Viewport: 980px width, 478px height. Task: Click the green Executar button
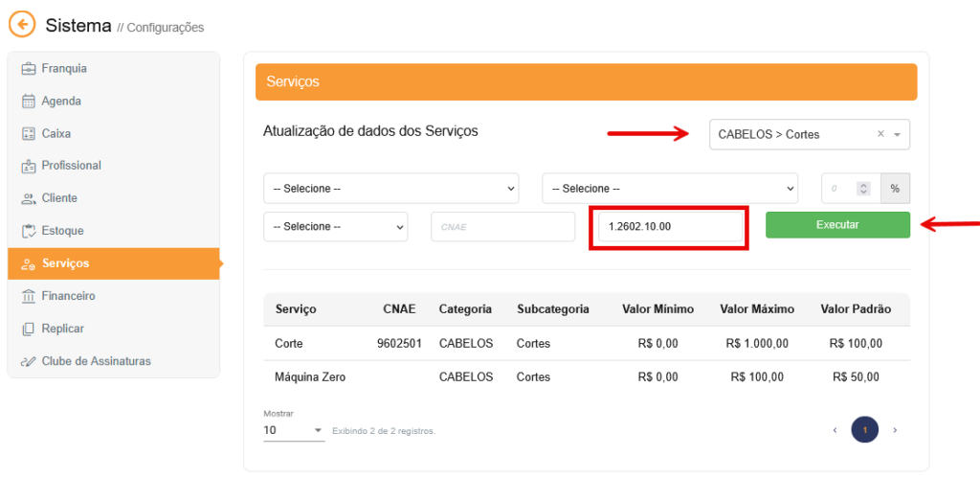pos(837,224)
